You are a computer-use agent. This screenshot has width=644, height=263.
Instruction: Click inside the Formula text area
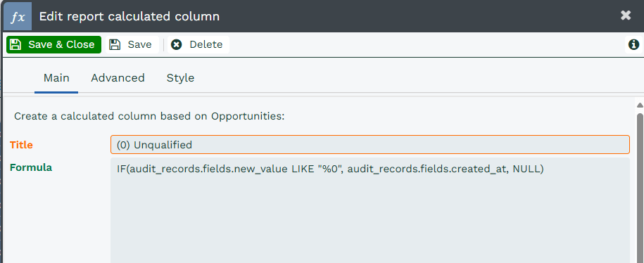point(370,210)
